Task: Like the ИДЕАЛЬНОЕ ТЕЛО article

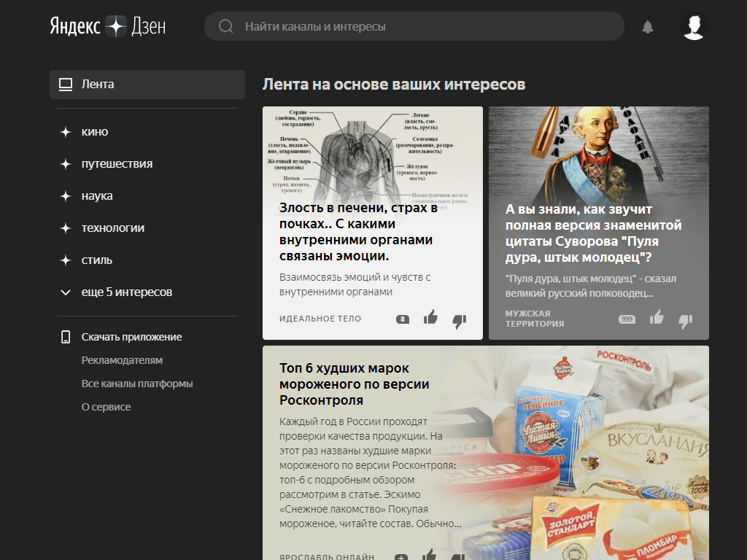Action: point(430,317)
